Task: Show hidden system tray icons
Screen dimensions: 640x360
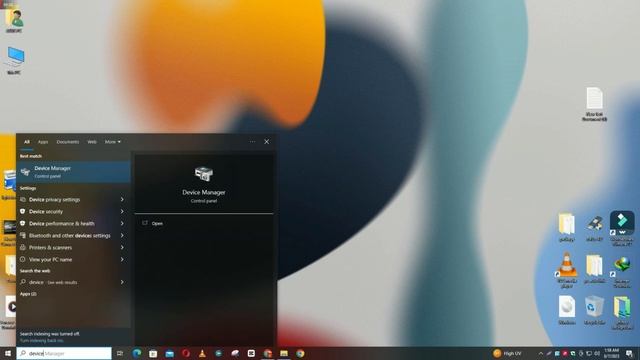Action: (x=541, y=353)
